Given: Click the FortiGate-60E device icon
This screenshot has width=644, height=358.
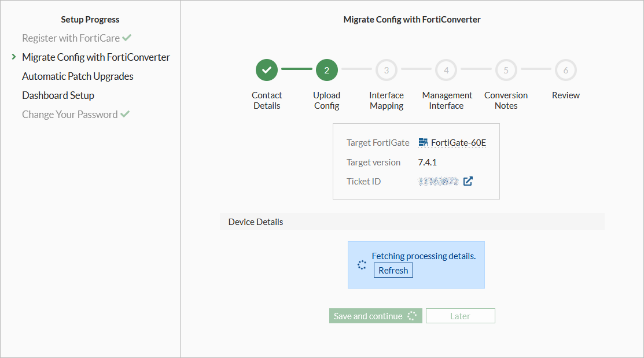Looking at the screenshot, I should (423, 142).
